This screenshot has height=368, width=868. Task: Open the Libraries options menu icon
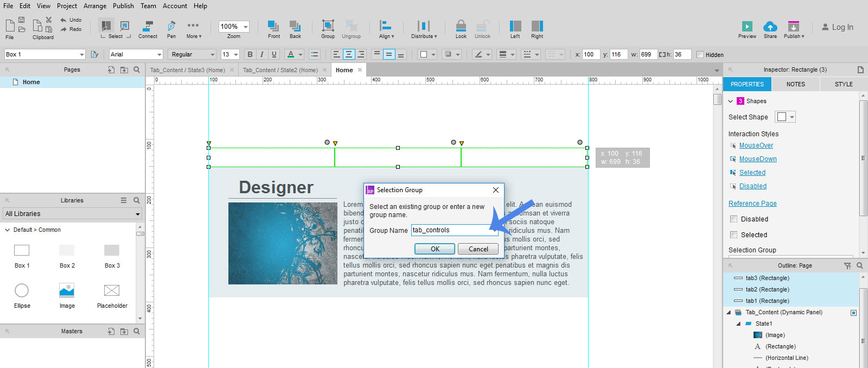[x=124, y=200]
